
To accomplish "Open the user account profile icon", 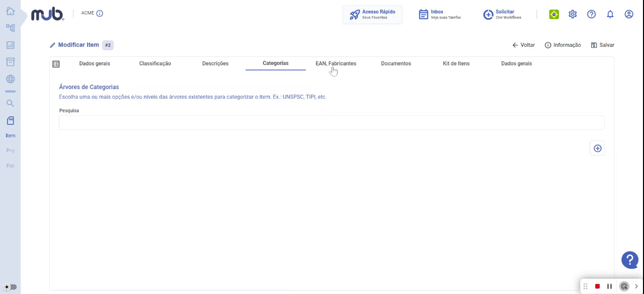I will click(629, 14).
